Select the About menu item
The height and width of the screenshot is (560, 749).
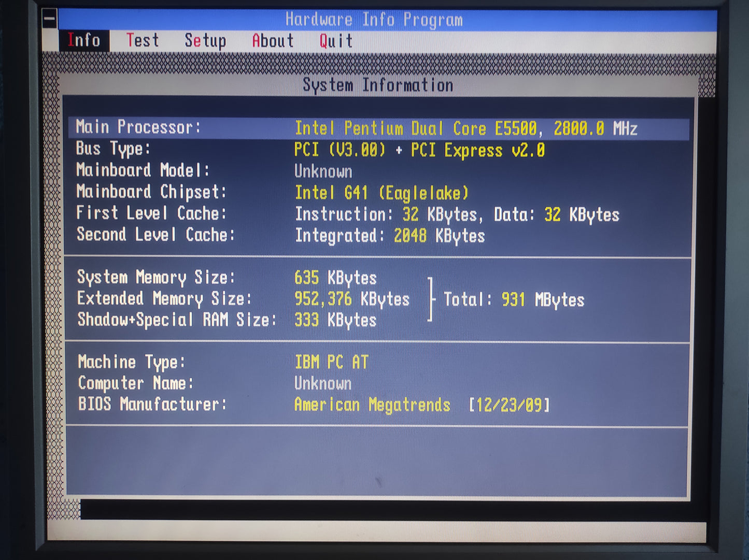coord(273,41)
